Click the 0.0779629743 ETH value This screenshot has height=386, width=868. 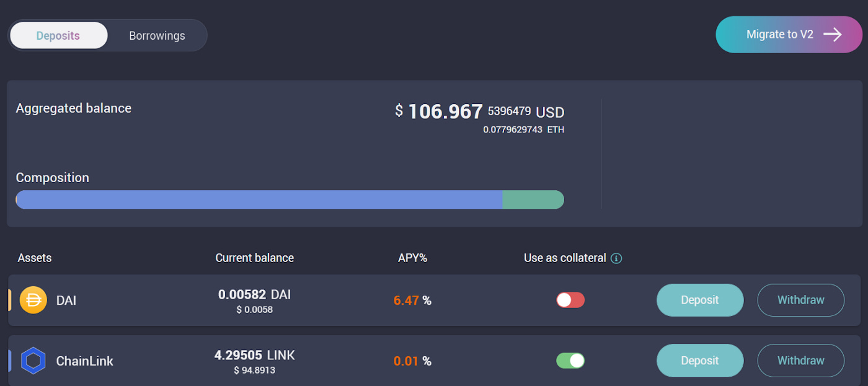point(524,129)
